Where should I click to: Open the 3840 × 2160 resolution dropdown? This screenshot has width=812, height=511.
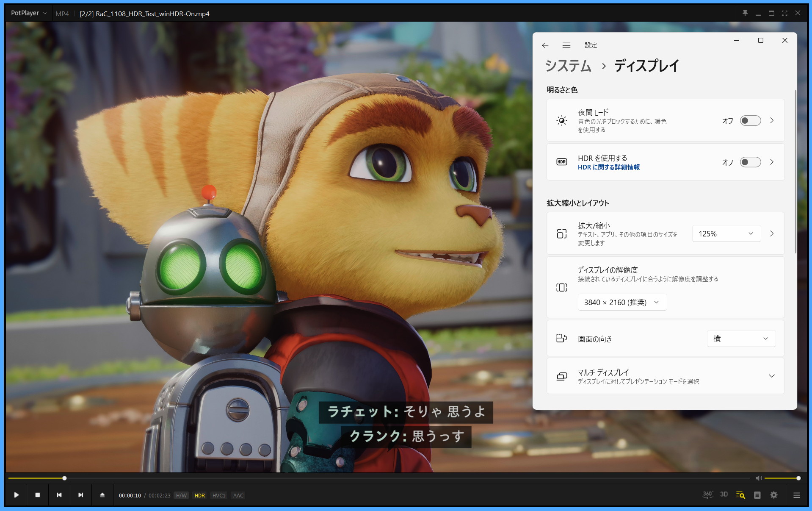[622, 303]
